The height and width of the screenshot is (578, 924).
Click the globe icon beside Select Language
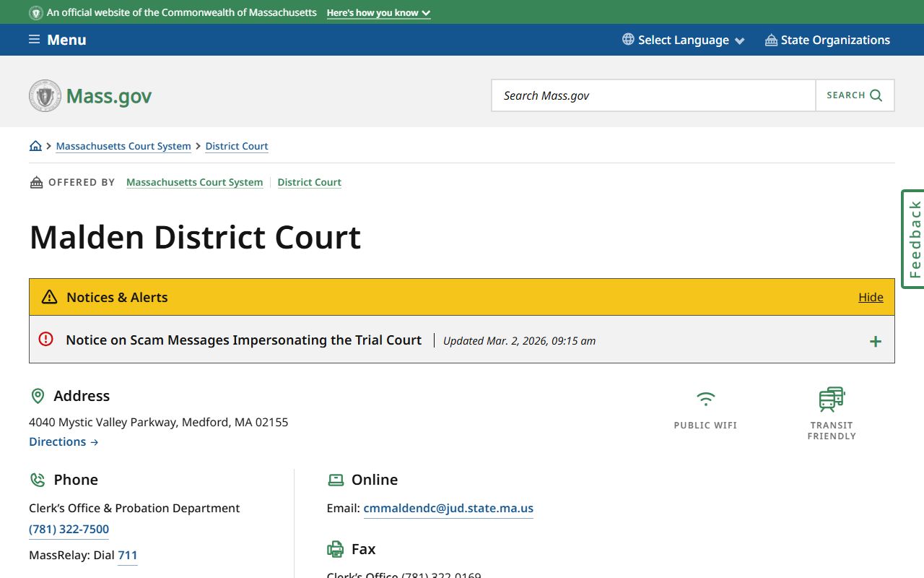pyautogui.click(x=628, y=40)
